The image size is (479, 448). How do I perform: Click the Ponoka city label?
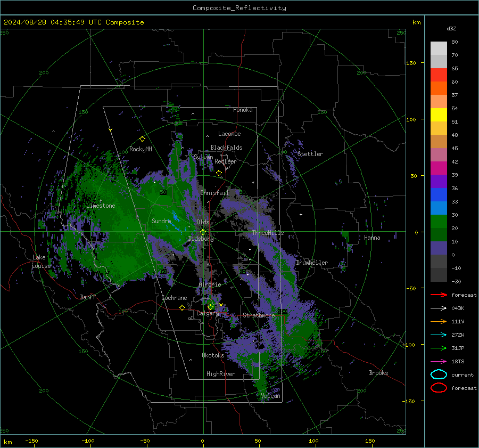coord(243,110)
